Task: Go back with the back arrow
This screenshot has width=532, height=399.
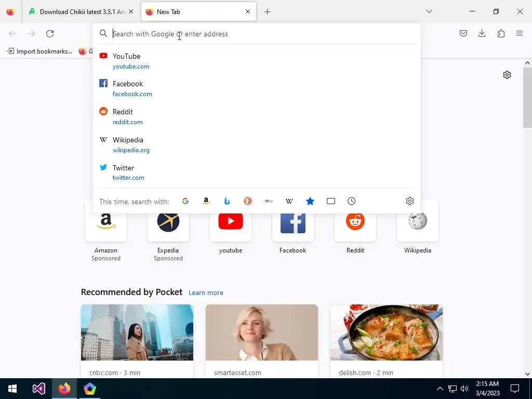Action: click(x=12, y=34)
